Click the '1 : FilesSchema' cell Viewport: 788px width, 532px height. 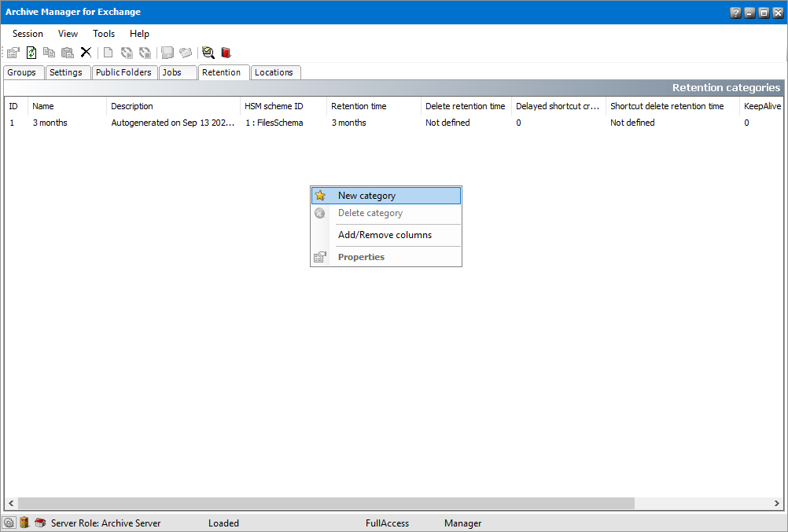(x=274, y=123)
